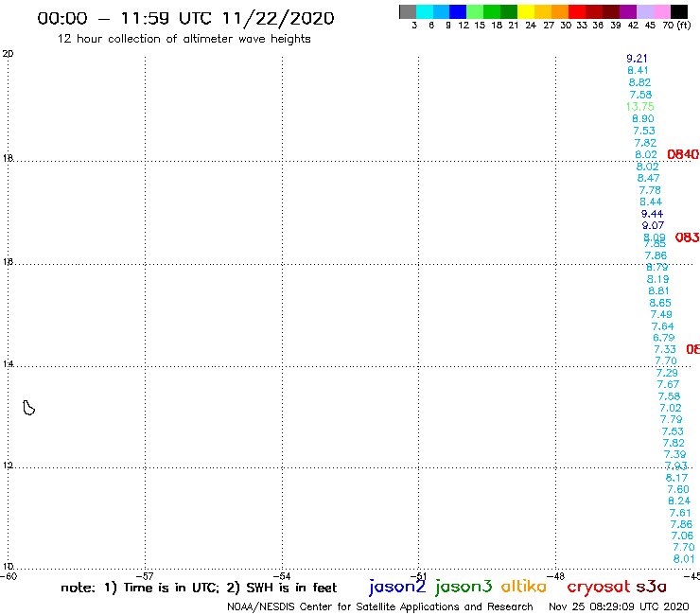The image size is (700, 615).
Task: Click the generation timestamp 'Nov 25 08:29:09 UTC 2020'
Action: tap(619, 606)
